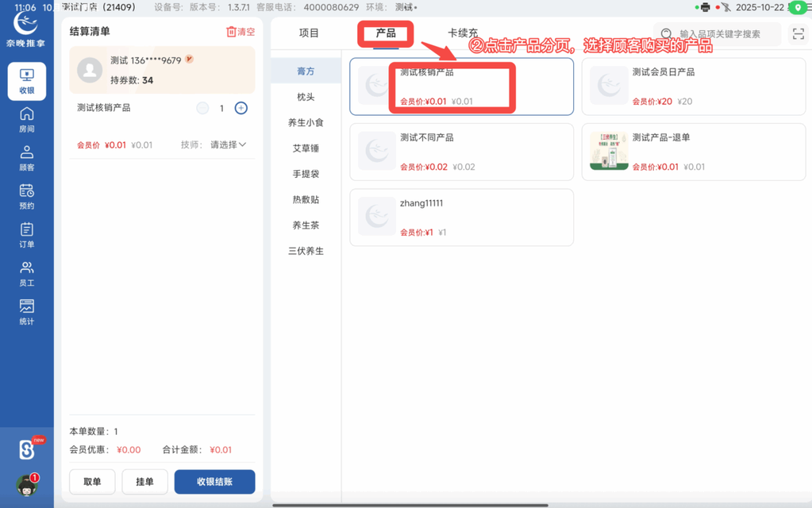Click the 取单 retrieve order button
Viewport: 812px width, 508px height.
pos(92,482)
